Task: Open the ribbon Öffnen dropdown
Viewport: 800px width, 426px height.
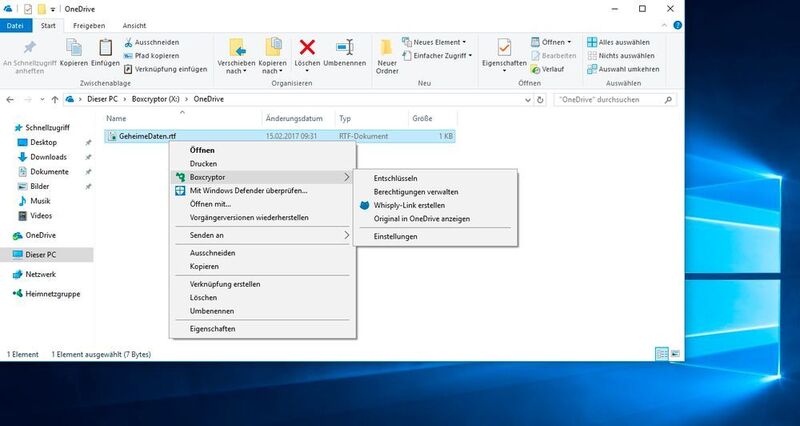Action: (551, 42)
